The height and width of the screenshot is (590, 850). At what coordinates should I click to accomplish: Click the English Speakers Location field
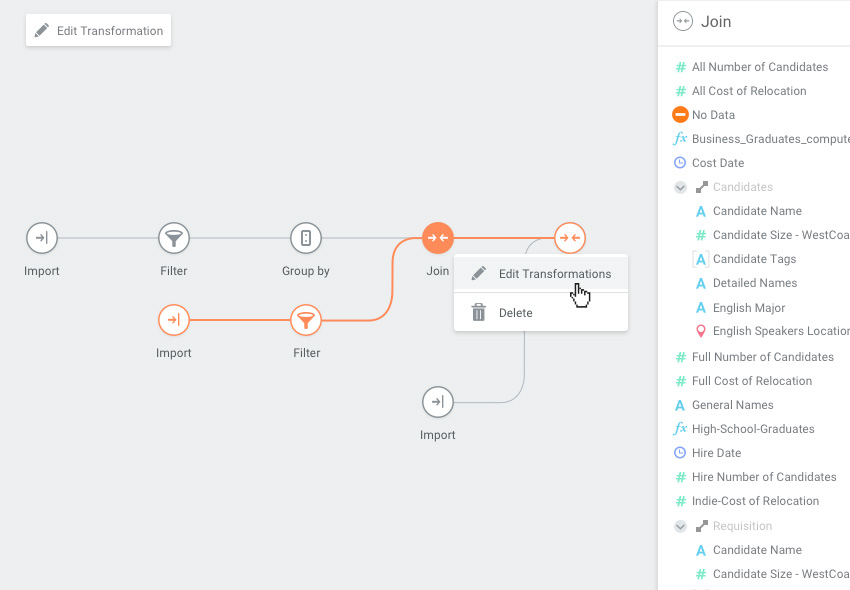click(x=780, y=331)
